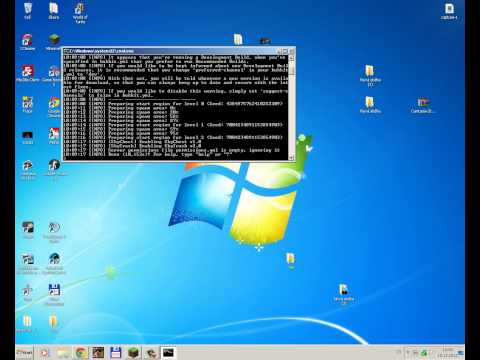This screenshot has width=480, height=360.
Task: Open the Windows Start button
Action: click(x=24, y=352)
